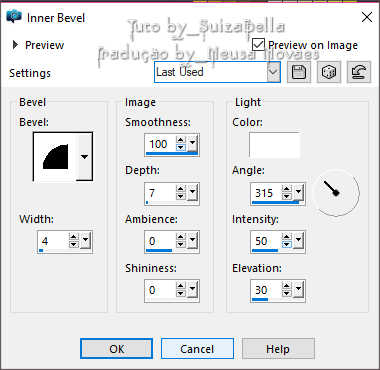
Task: Click the Ambience value field
Action: click(x=160, y=241)
